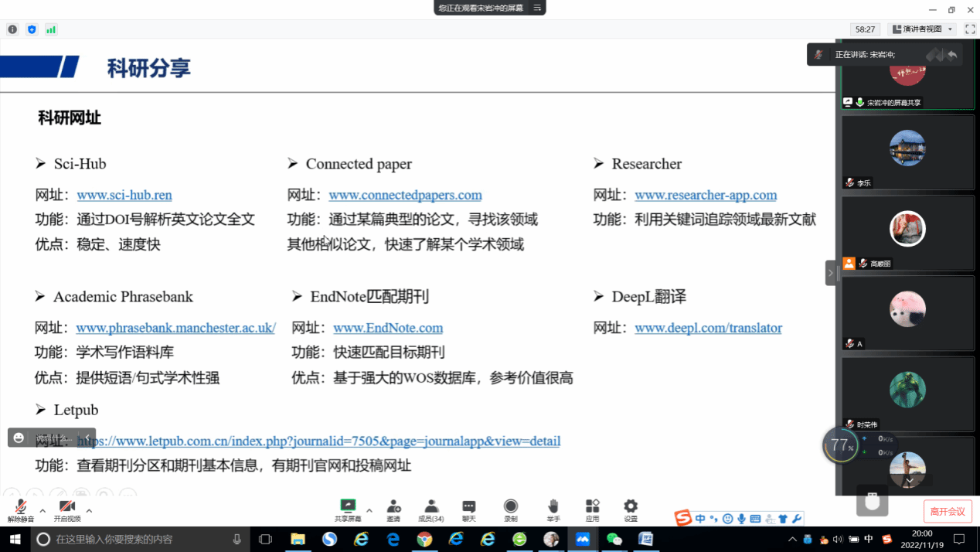980x552 pixels.
Task: Raise hand using the 举手 icon
Action: coord(553,509)
